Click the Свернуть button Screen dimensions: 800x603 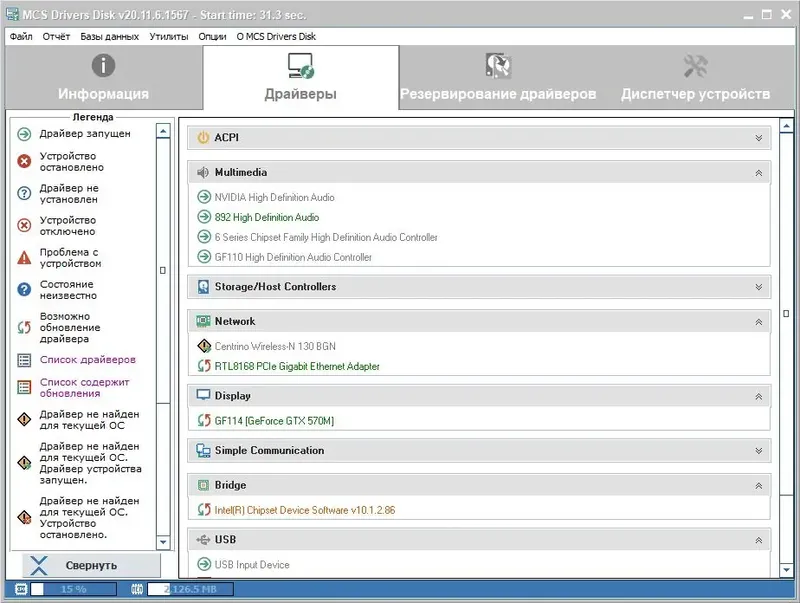coord(91,565)
